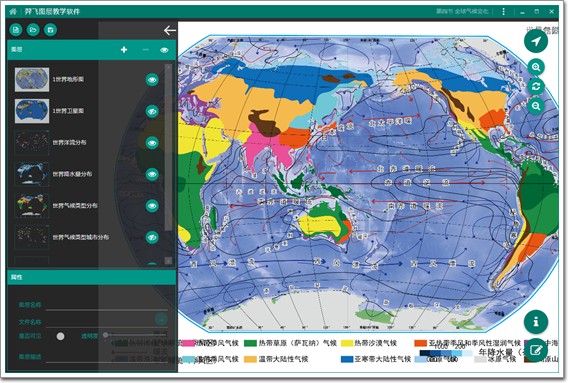Viewport: 568px width, 383px height.
Task: Add a layer with the plus icon
Action: (x=124, y=50)
